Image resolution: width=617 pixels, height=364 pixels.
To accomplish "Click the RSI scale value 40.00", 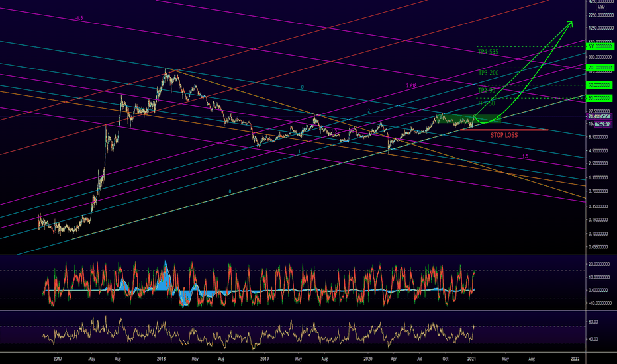I will [593, 339].
